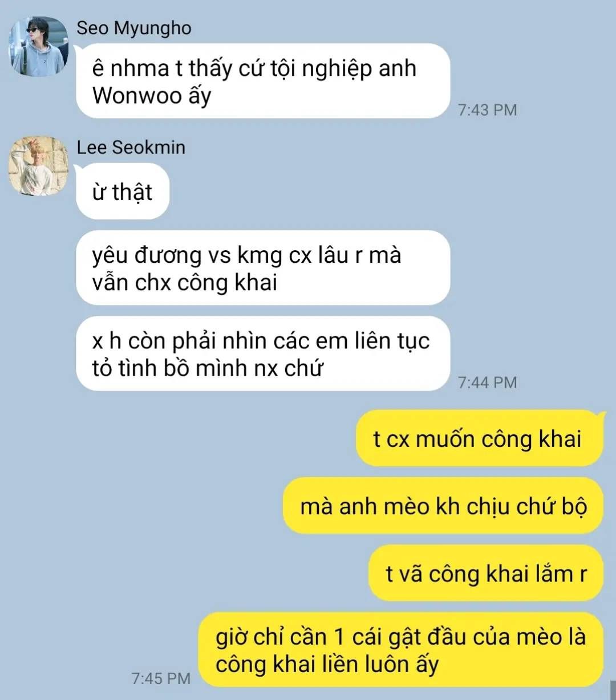616x700 pixels.
Task: Open Seo Myungho's profile avatar
Action: [38, 46]
